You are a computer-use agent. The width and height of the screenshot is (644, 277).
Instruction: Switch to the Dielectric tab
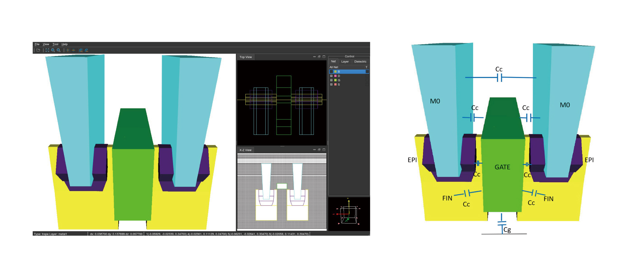point(360,62)
